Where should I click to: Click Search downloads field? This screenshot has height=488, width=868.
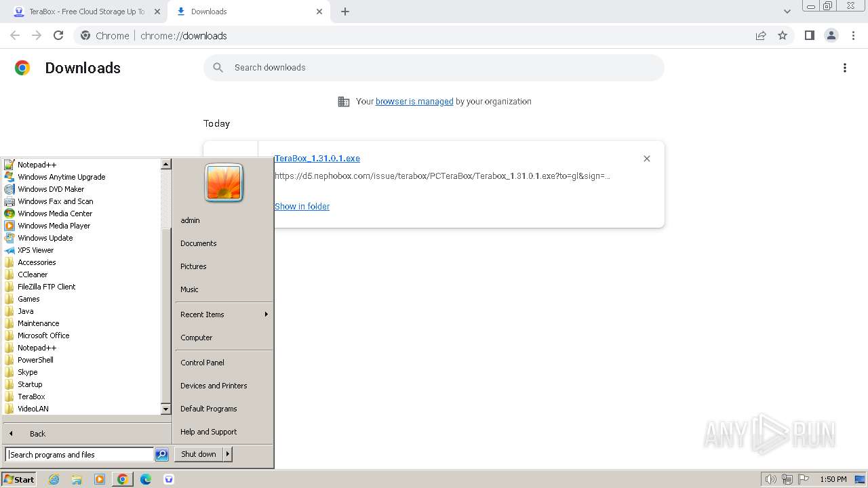(434, 68)
